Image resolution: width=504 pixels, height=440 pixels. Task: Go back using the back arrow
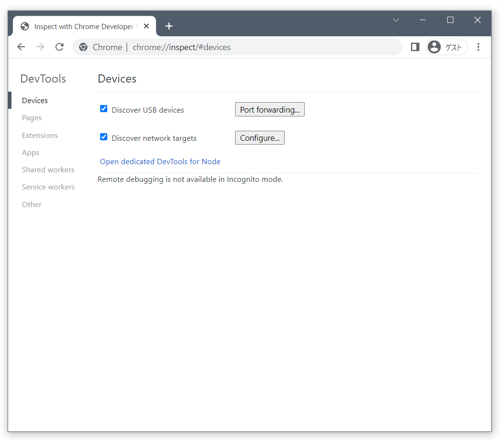point(21,47)
